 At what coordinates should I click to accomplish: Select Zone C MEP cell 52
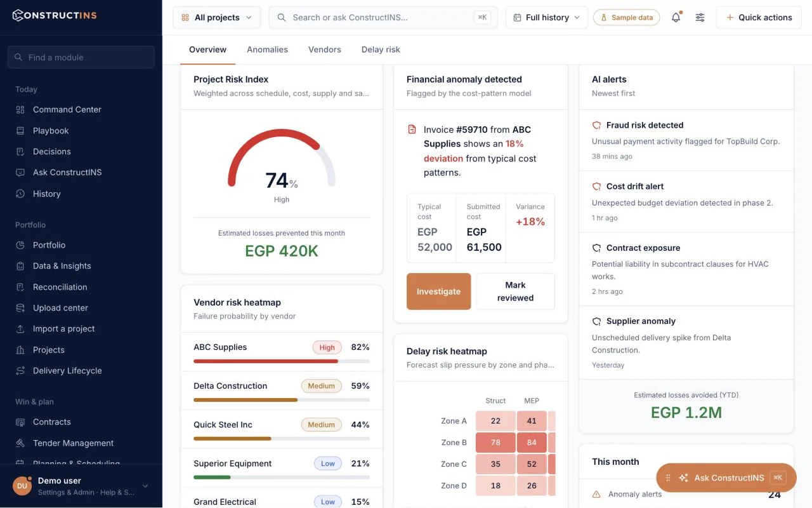pyautogui.click(x=532, y=464)
